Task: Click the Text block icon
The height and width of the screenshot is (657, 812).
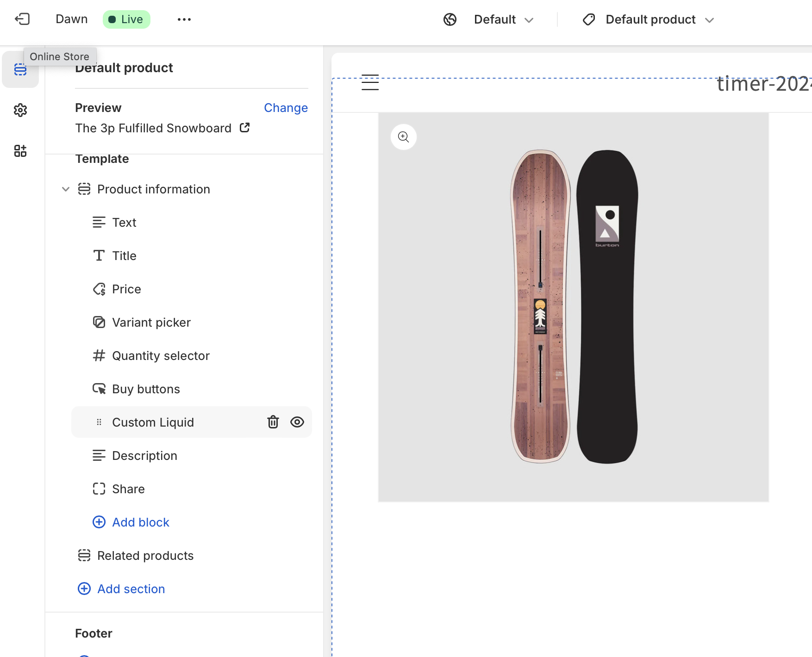Action: 99,223
